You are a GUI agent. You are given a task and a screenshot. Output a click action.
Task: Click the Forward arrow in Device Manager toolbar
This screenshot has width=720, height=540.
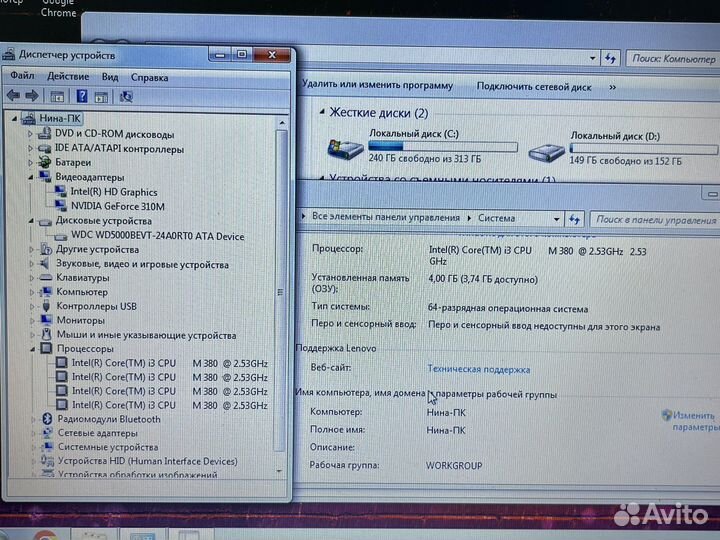(31, 96)
